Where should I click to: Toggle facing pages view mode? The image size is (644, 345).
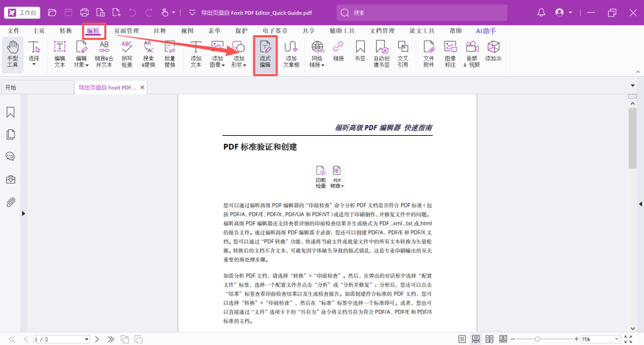point(489,339)
